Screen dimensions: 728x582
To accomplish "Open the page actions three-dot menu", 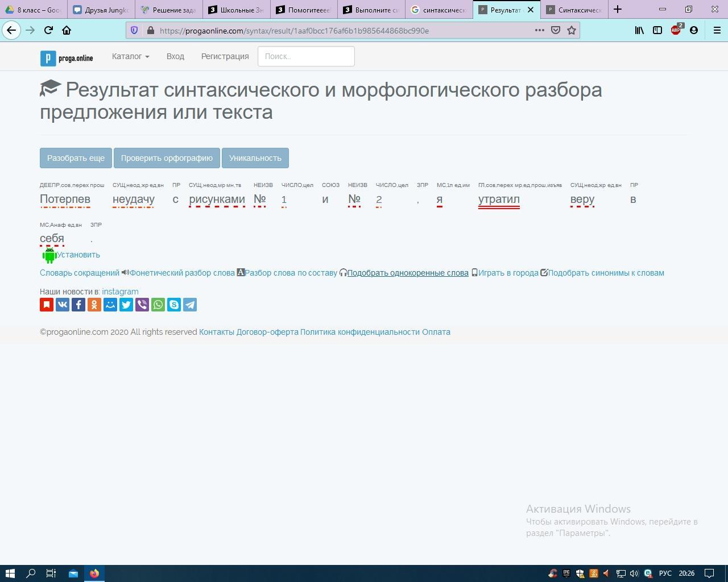I will pyautogui.click(x=539, y=30).
